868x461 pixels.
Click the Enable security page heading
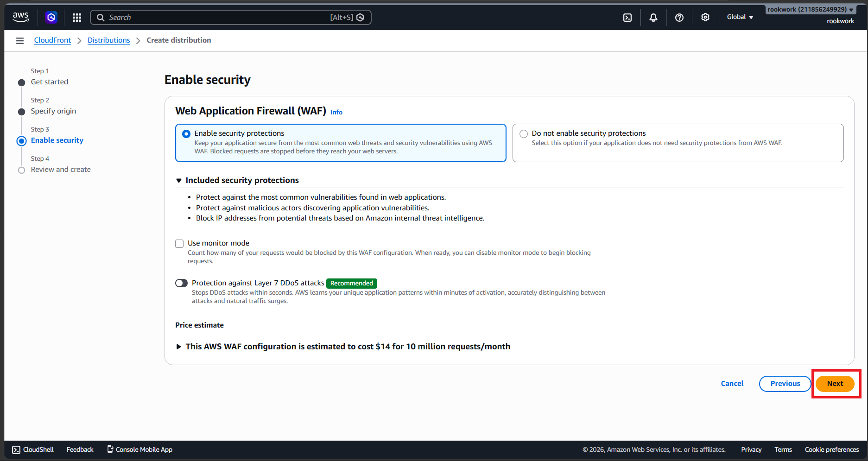208,80
